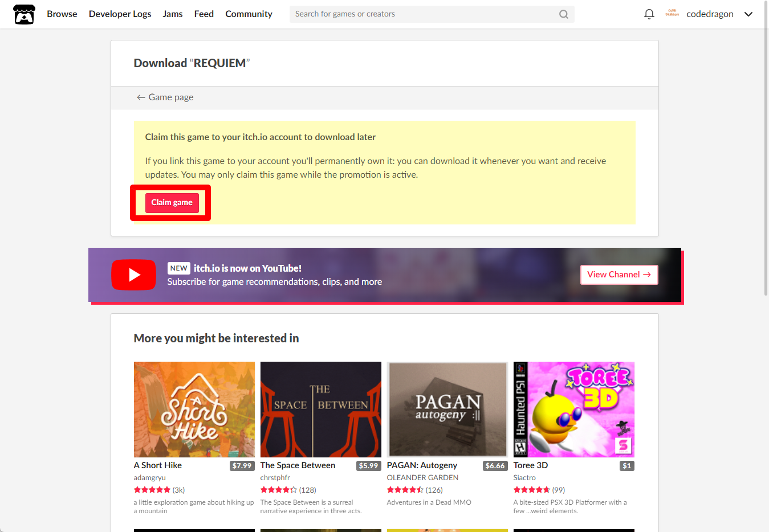Click the codedragon username

tap(710, 14)
